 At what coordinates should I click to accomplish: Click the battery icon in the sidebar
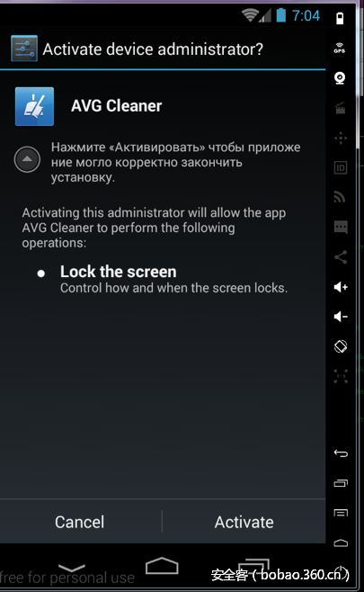click(340, 18)
